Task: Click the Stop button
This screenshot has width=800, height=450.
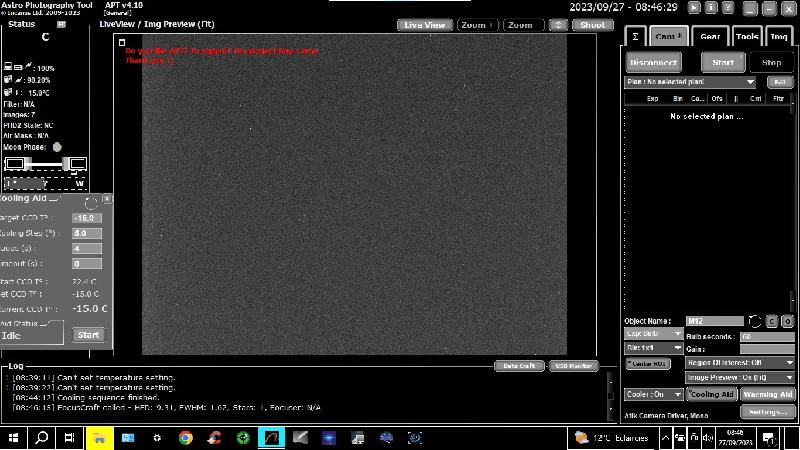Action: pos(771,62)
